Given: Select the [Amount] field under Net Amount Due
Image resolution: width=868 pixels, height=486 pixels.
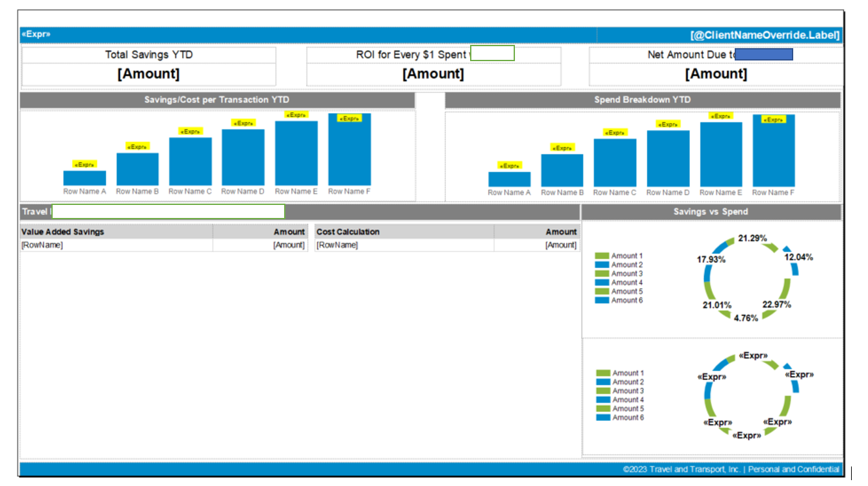Looking at the screenshot, I should [716, 74].
